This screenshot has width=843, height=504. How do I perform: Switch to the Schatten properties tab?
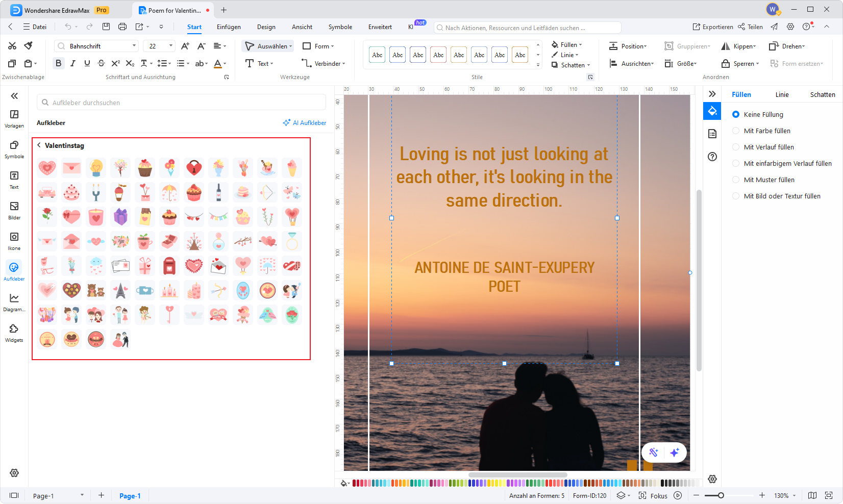tap(822, 95)
